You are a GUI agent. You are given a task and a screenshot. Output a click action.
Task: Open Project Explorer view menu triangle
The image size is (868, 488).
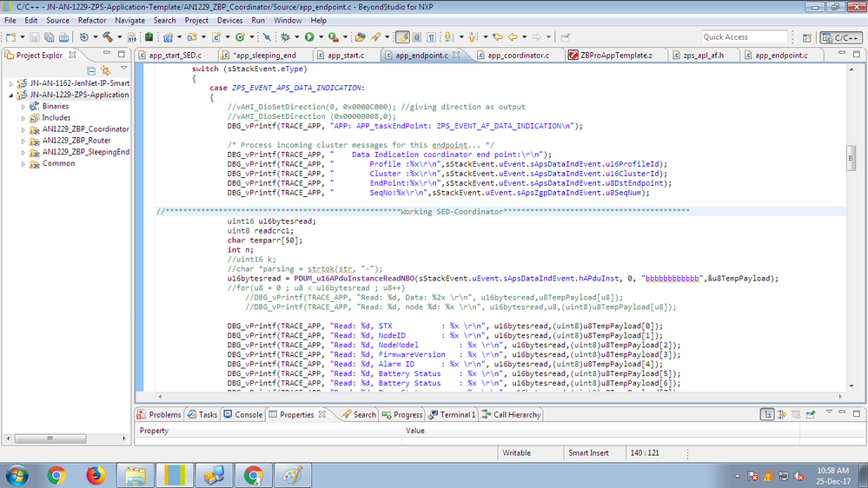(124, 69)
